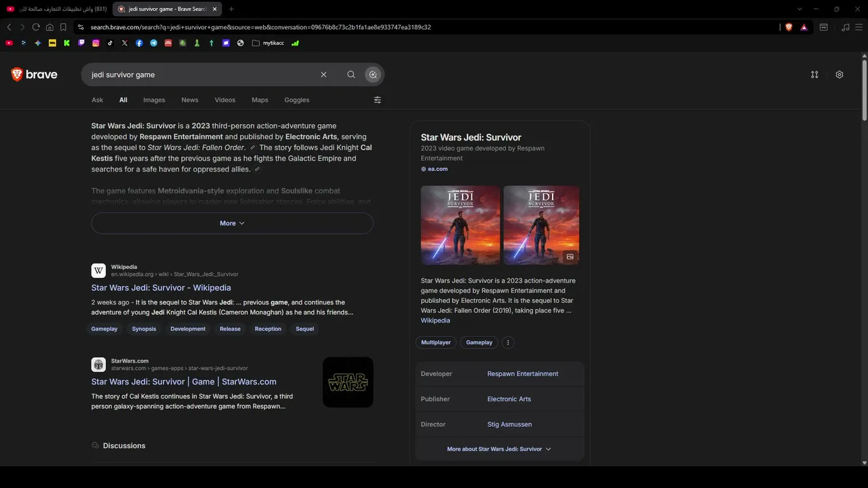Select the All results tab
Screen dimensions: 868x488
123,100
